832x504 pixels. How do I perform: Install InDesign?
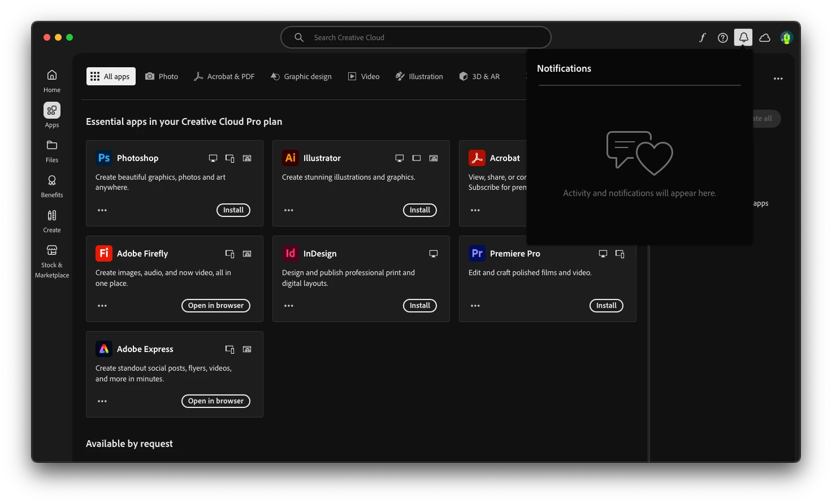click(x=420, y=306)
